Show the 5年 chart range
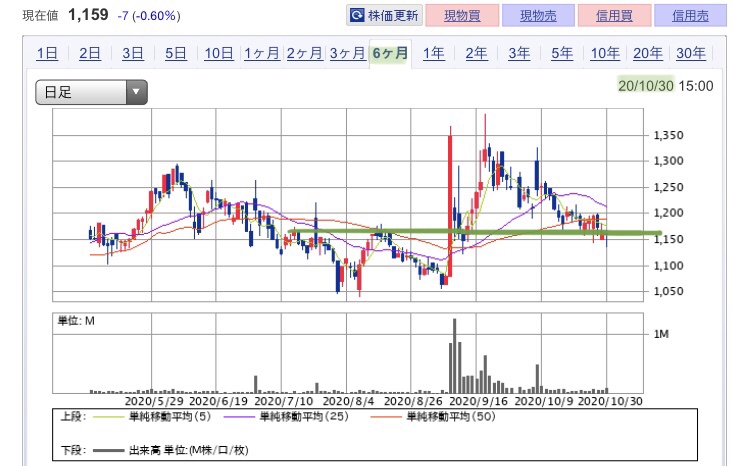Screen dimensions: 733x466 [562, 53]
